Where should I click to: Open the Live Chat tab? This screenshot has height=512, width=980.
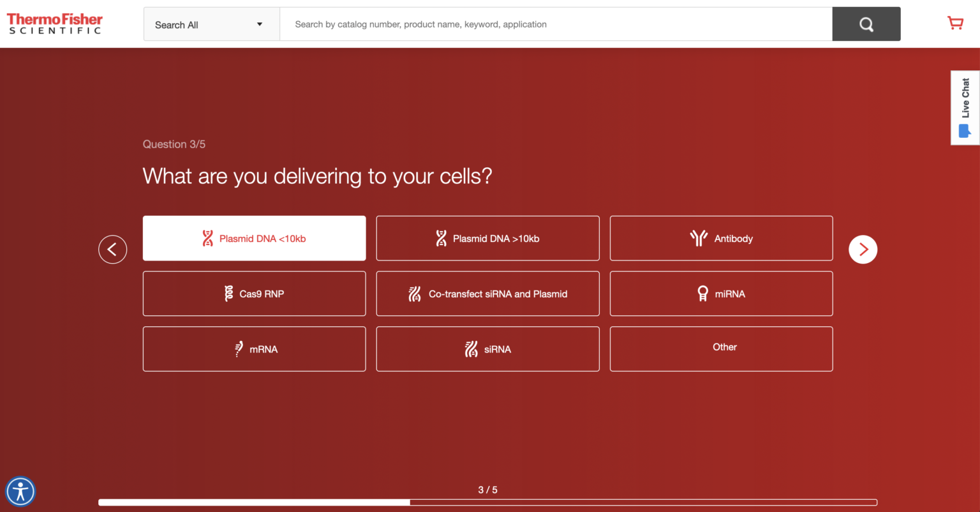[x=965, y=107]
